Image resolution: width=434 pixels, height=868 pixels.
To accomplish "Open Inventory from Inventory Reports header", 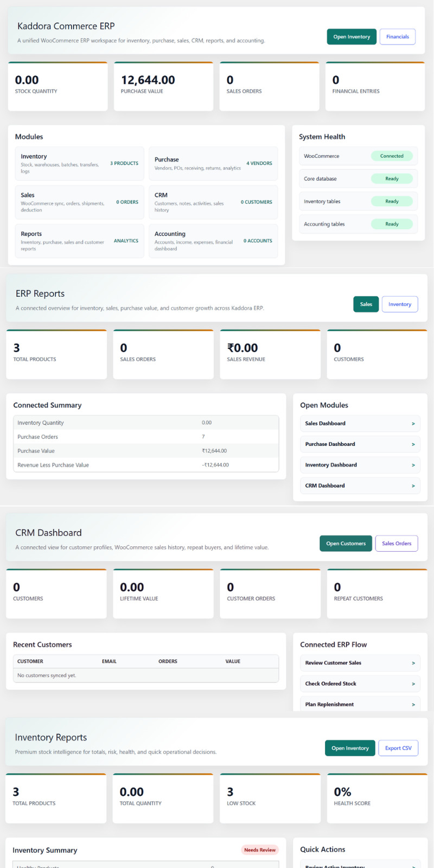I will coord(350,748).
